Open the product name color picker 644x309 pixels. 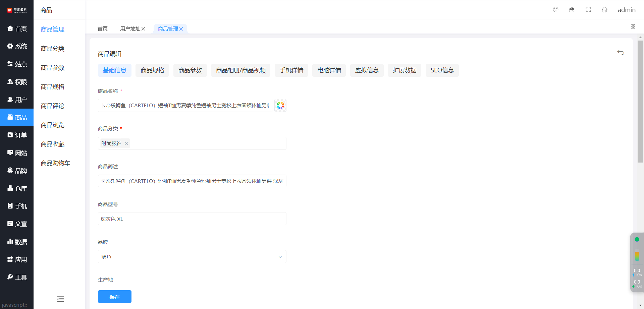[280, 106]
